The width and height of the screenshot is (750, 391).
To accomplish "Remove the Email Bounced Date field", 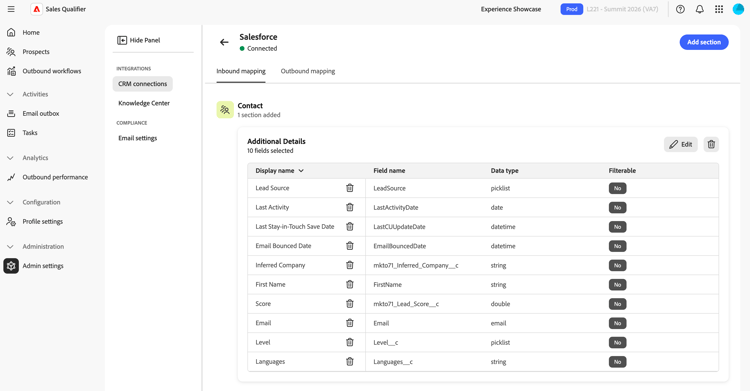I will [350, 246].
